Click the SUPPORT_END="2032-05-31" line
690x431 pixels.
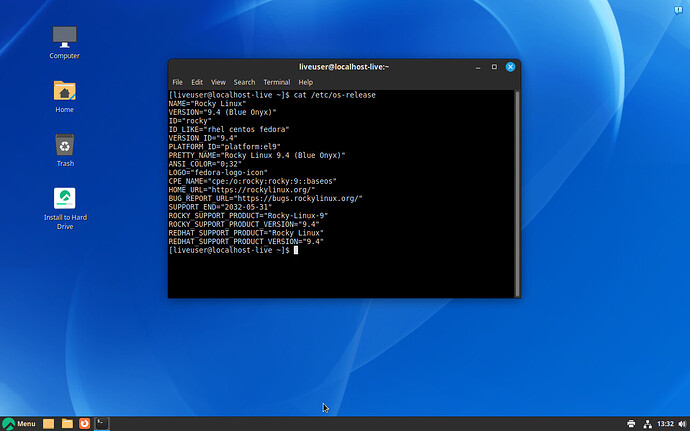220,207
